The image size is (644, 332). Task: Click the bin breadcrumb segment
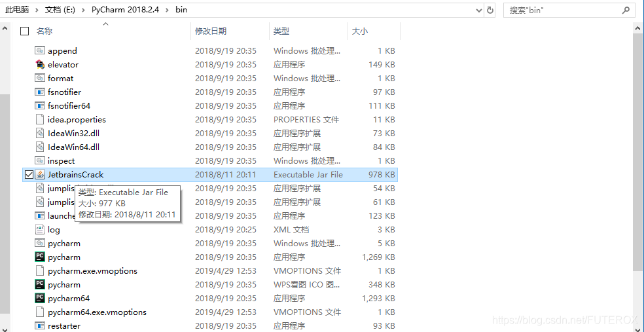181,10
